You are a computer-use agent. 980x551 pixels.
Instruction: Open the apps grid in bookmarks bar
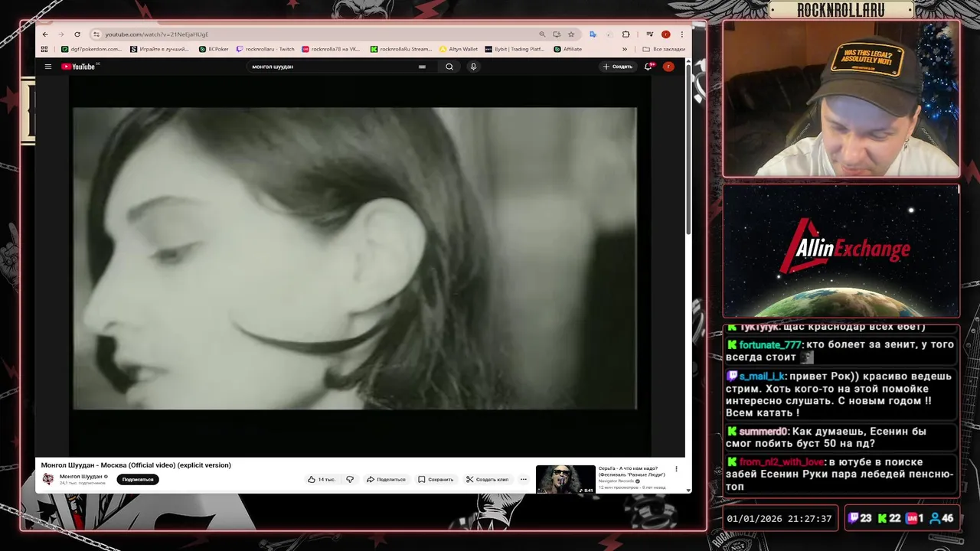click(x=44, y=49)
